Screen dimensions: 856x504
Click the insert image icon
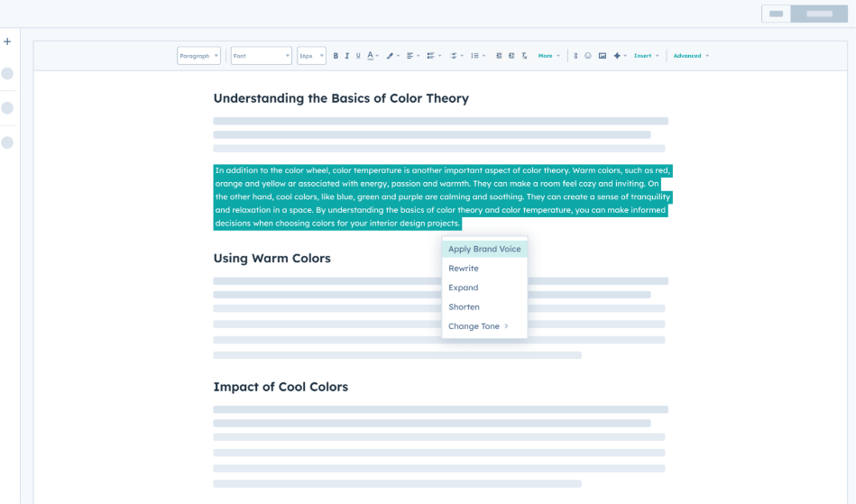click(603, 56)
